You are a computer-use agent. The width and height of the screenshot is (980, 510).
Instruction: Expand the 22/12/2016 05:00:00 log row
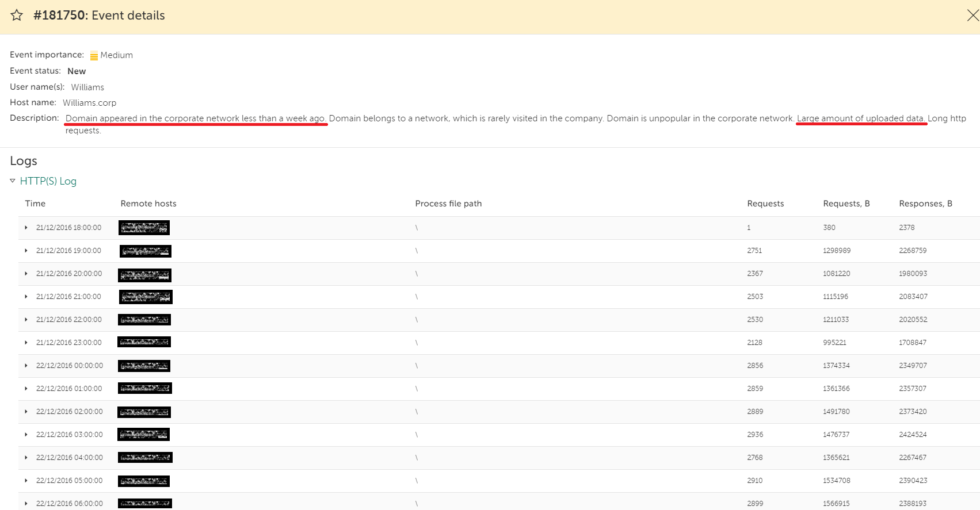(x=26, y=481)
